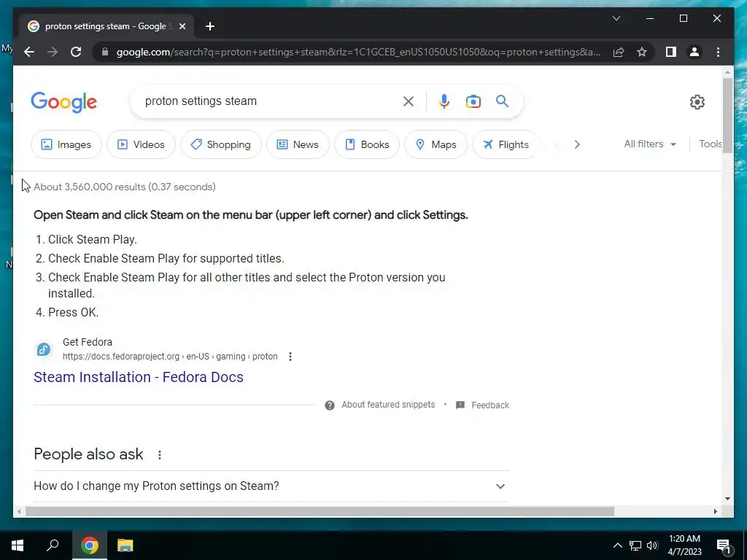This screenshot has height=560, width=747.
Task: Click scroll right arrow on horizontal scrollbar
Action: [x=715, y=511]
